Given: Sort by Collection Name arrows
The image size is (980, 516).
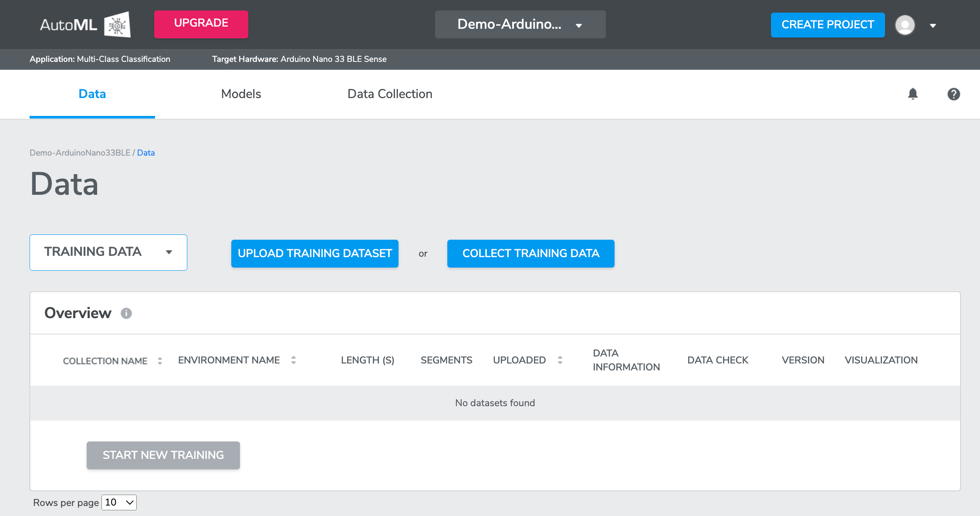Looking at the screenshot, I should coord(160,361).
